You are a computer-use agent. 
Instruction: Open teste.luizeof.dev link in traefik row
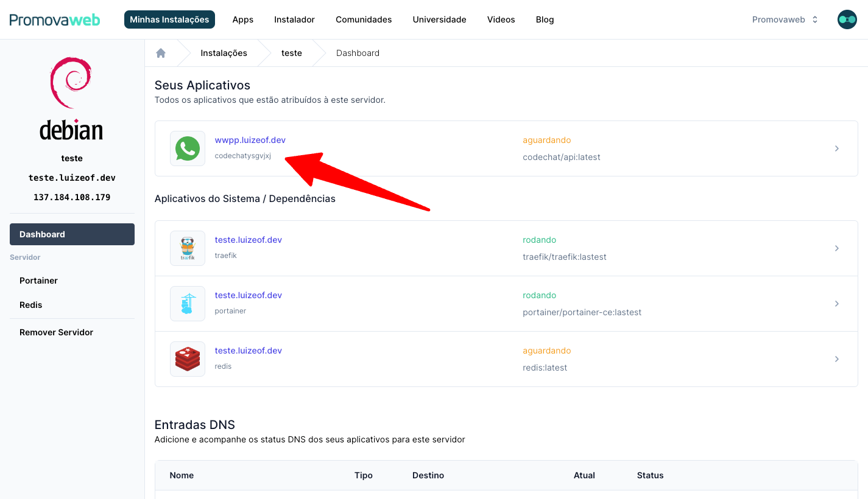point(249,240)
